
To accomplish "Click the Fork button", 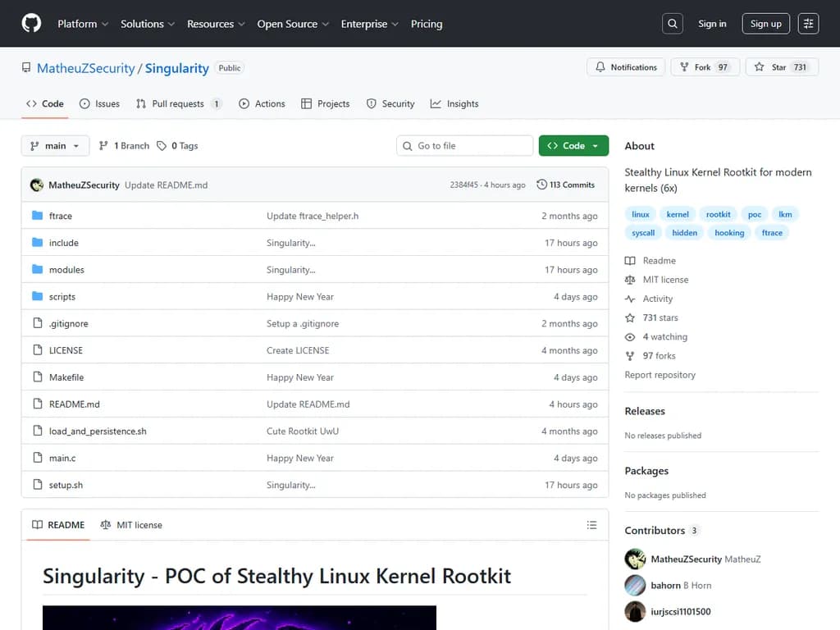I will [704, 68].
